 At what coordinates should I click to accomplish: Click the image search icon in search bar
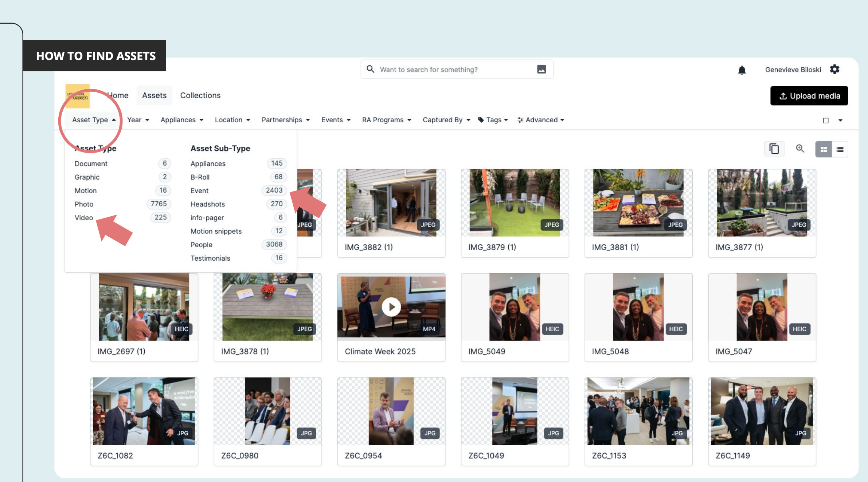coord(541,69)
